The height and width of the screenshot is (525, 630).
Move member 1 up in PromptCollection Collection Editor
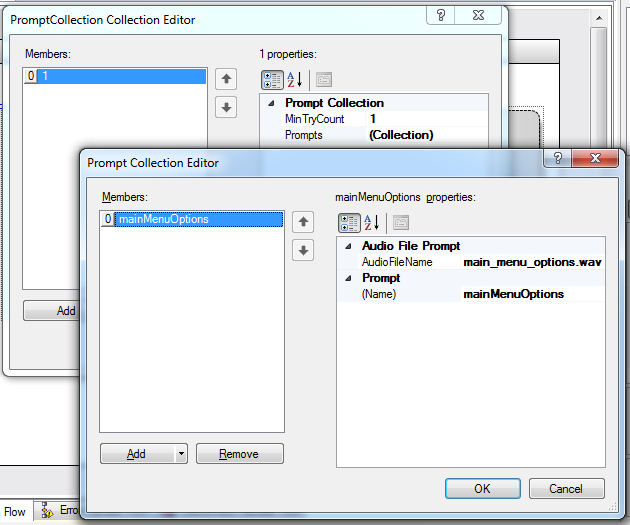[226, 79]
